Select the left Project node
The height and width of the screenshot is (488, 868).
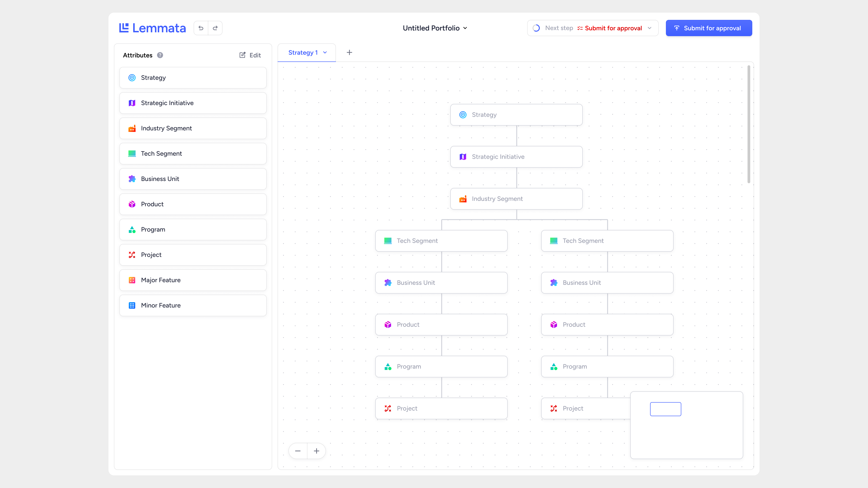(x=441, y=408)
